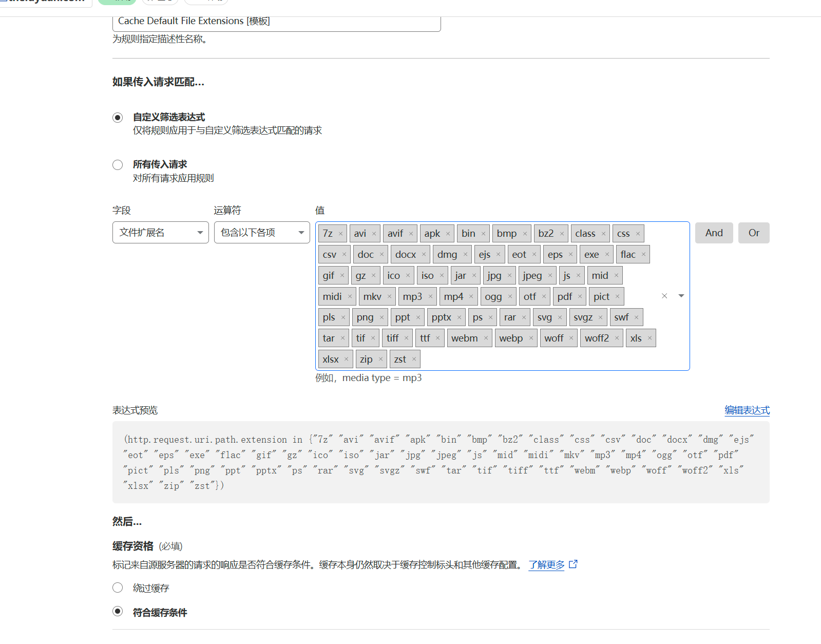Remove the jpeg extension tag
This screenshot has height=644, width=821.
click(550, 275)
